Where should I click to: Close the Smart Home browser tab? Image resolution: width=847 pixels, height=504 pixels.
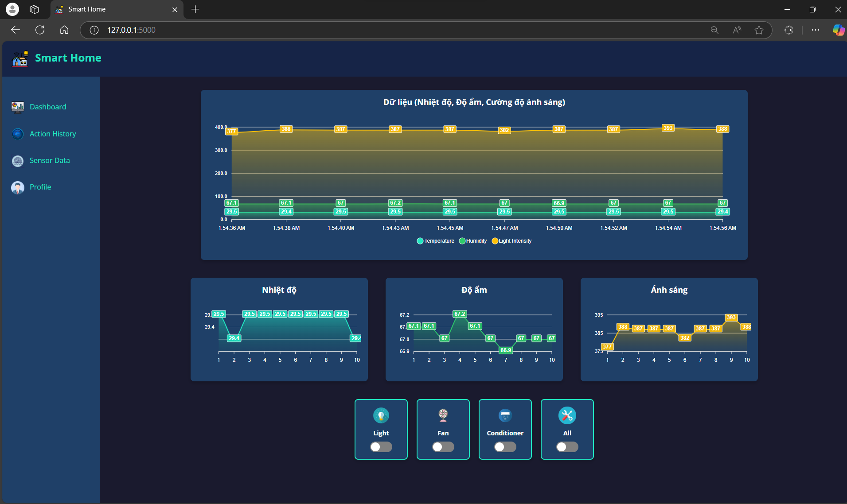pyautogui.click(x=175, y=9)
